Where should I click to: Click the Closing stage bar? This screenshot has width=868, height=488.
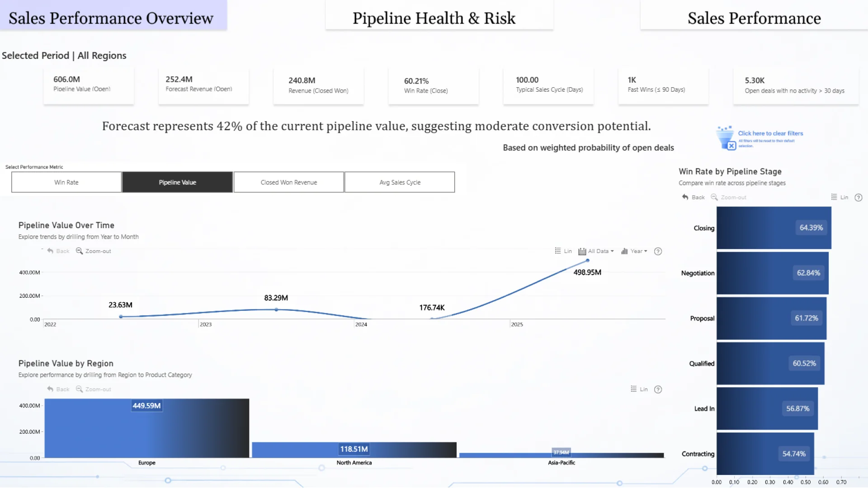pos(774,228)
